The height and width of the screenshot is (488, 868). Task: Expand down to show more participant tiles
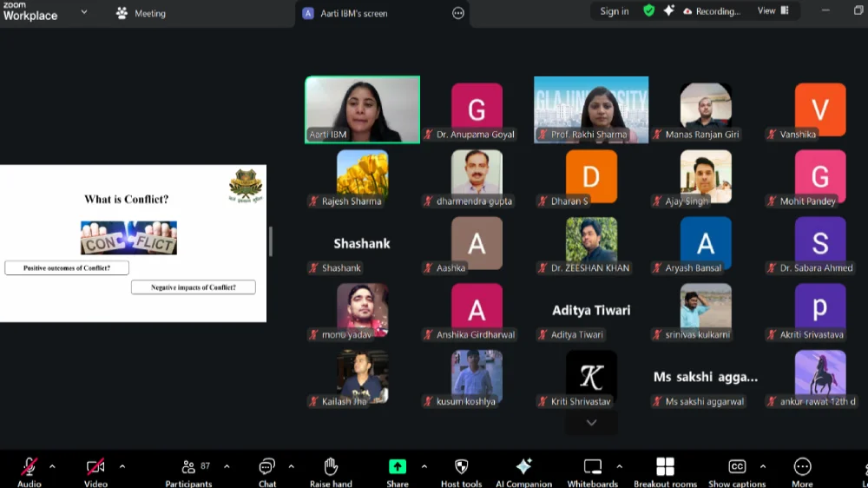coord(591,423)
